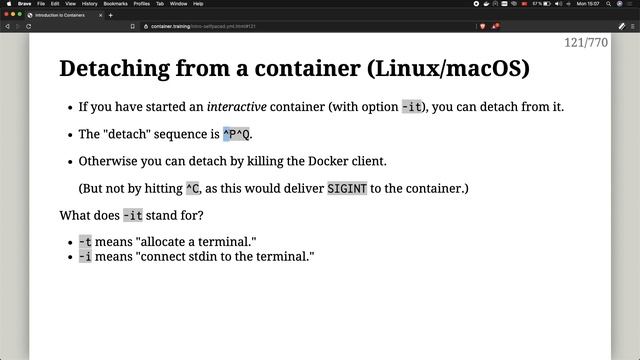The image size is (640, 360).
Task: Open the Siri menu bar icon
Action: tap(620, 4)
